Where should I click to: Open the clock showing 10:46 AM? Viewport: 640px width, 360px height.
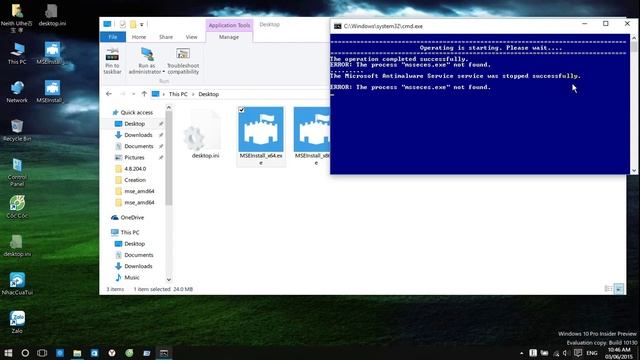point(619,353)
